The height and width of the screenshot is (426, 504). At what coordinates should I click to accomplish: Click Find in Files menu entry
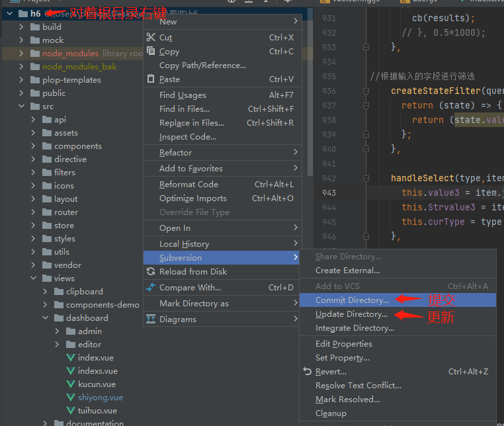coord(184,109)
